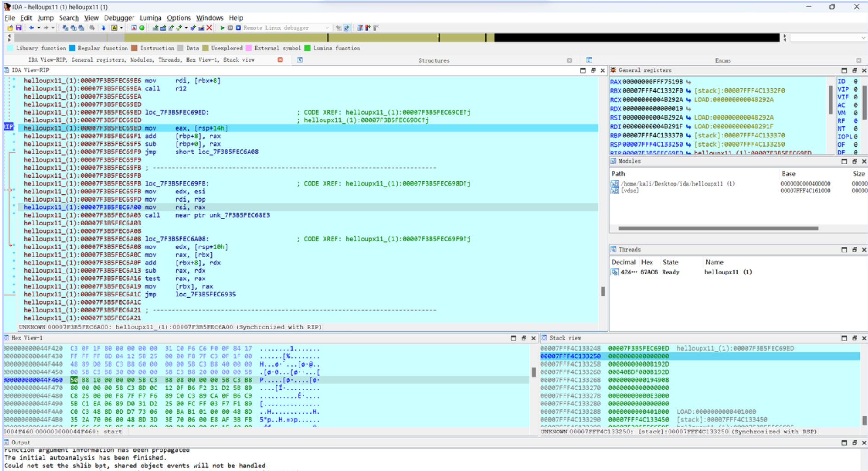Viewport: 868px width, 471px height.
Task: Click the [vdso] module row
Action: point(738,191)
